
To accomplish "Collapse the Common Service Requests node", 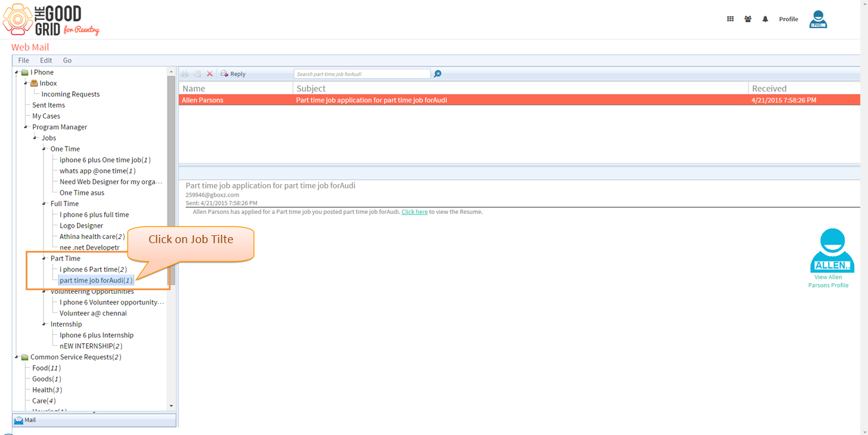I will [x=17, y=358].
